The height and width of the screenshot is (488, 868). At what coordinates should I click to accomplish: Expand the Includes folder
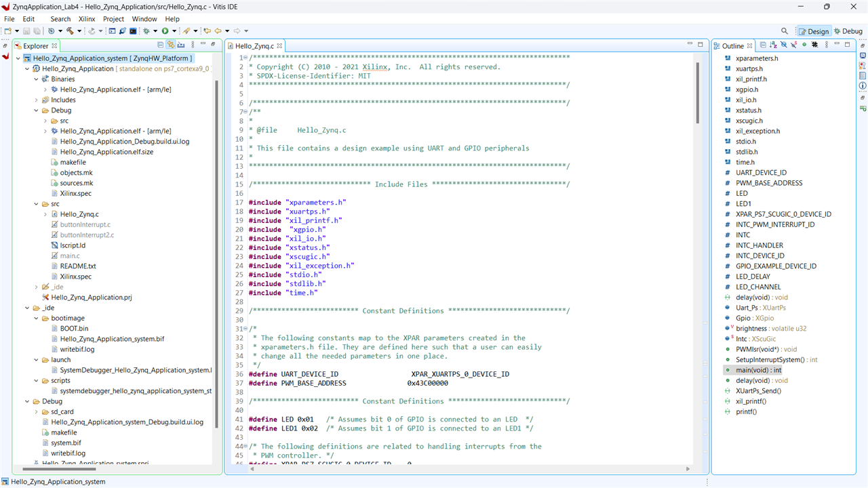36,100
